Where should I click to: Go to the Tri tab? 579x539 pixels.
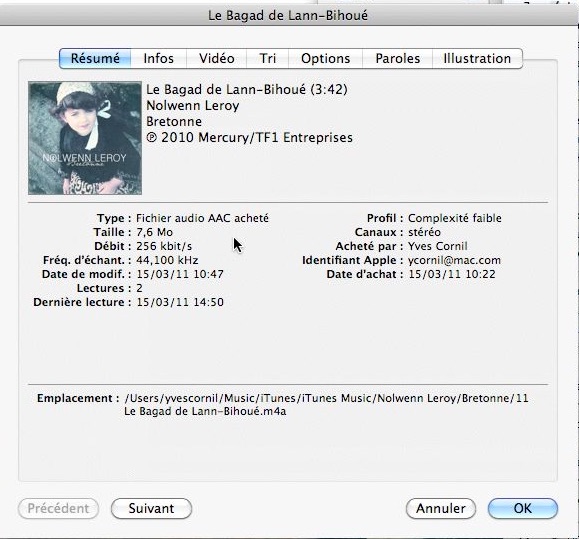pyautogui.click(x=267, y=58)
